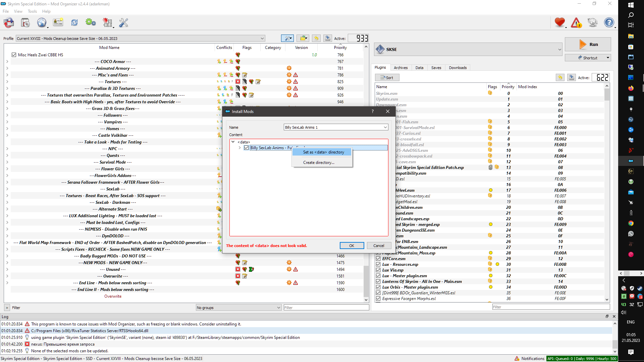Screen dimensions: 644x362
Task: Toggle Expressive Facegen Morphs.esl checkbox
Action: pos(378,299)
